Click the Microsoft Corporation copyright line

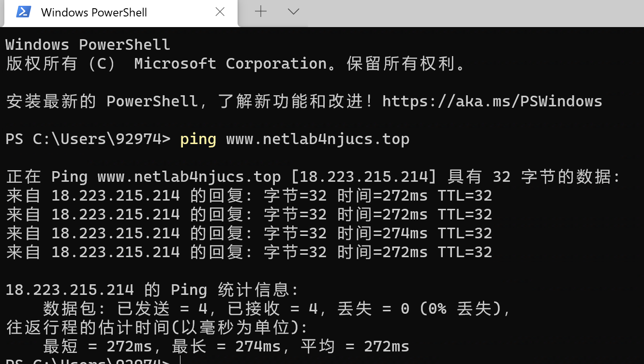tap(236, 64)
